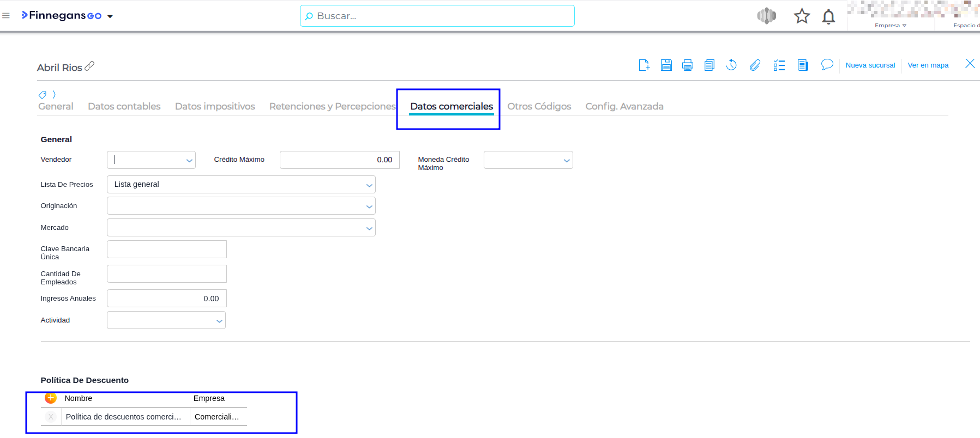Click the favorites star icon

point(801,16)
